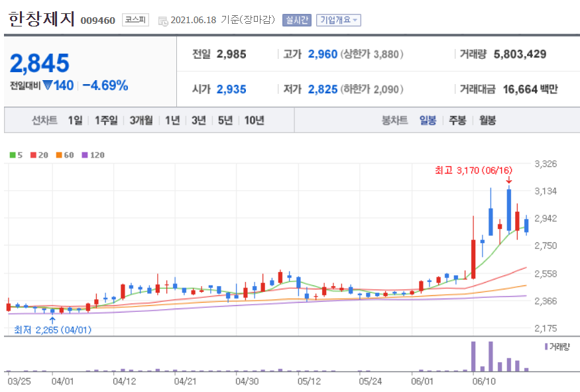Switch to the 월봉 monthly candle chart

click(x=487, y=120)
